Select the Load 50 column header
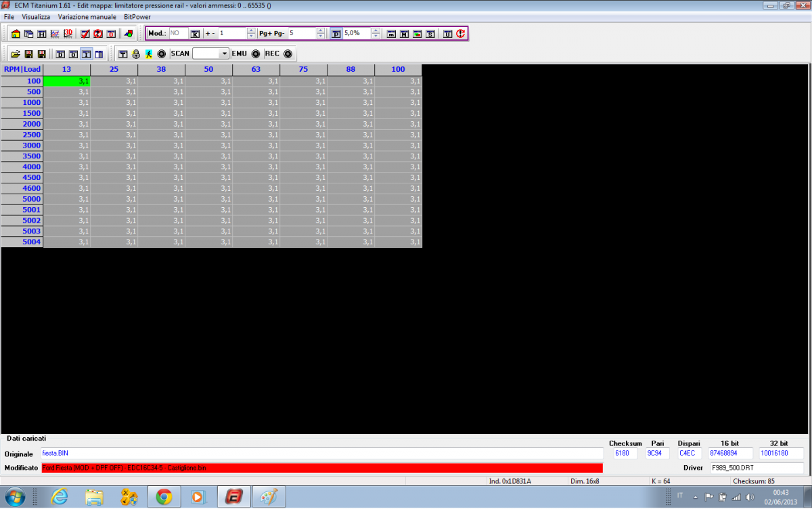This screenshot has width=812, height=509. [208, 70]
